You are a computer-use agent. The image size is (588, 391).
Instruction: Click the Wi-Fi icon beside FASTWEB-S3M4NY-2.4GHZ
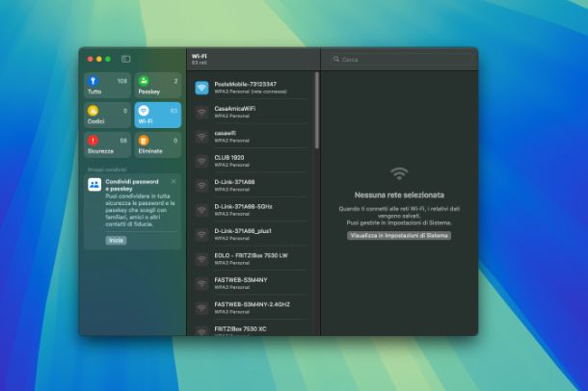click(201, 308)
